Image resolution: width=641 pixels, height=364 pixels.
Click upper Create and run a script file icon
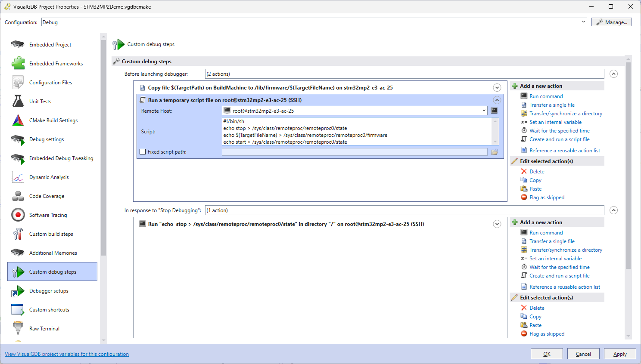tap(524, 139)
